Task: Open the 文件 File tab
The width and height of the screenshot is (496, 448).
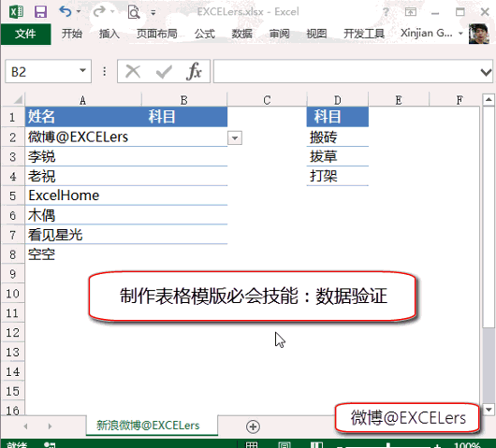Action: 25,34
